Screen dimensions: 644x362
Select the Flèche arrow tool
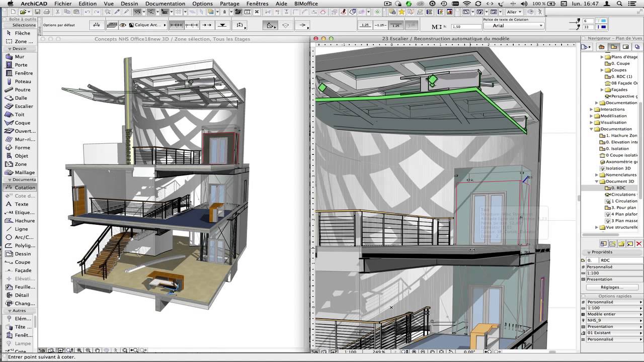click(x=19, y=33)
